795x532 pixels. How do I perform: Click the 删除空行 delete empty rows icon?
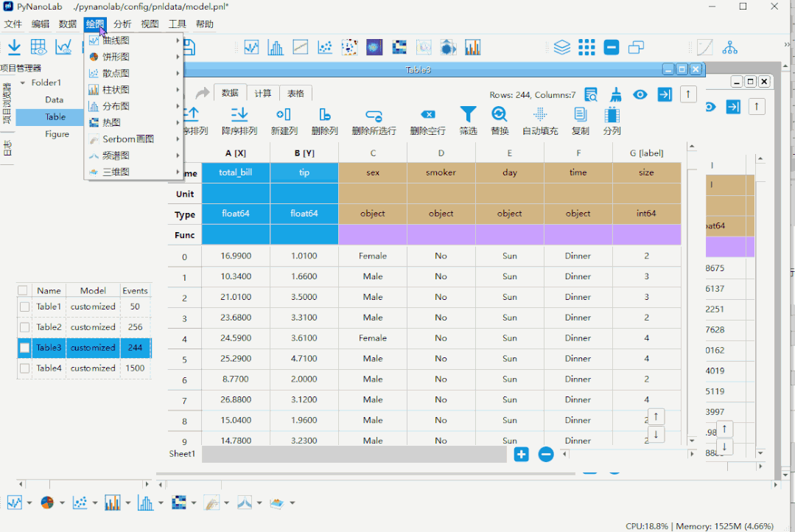[427, 115]
